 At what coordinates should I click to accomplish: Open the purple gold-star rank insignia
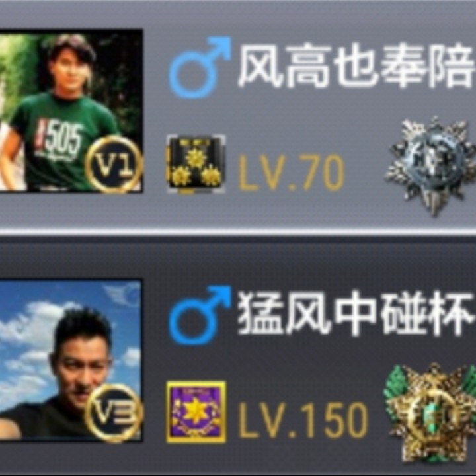(196, 413)
